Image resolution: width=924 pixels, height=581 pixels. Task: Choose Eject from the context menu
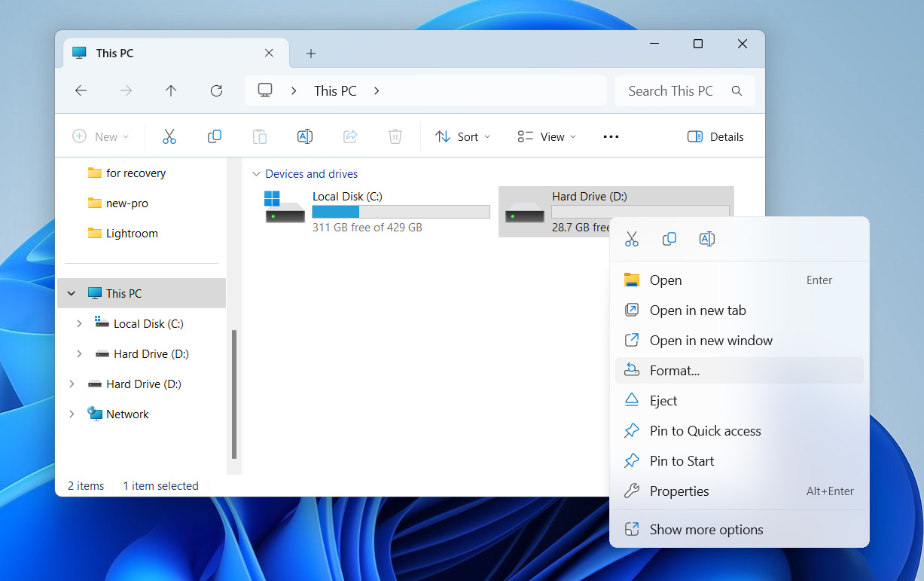(x=740, y=401)
